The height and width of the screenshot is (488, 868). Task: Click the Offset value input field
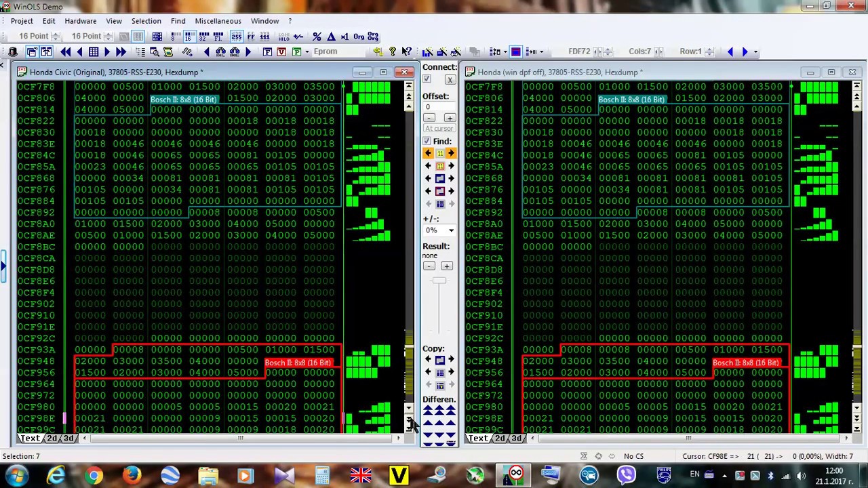click(x=439, y=106)
